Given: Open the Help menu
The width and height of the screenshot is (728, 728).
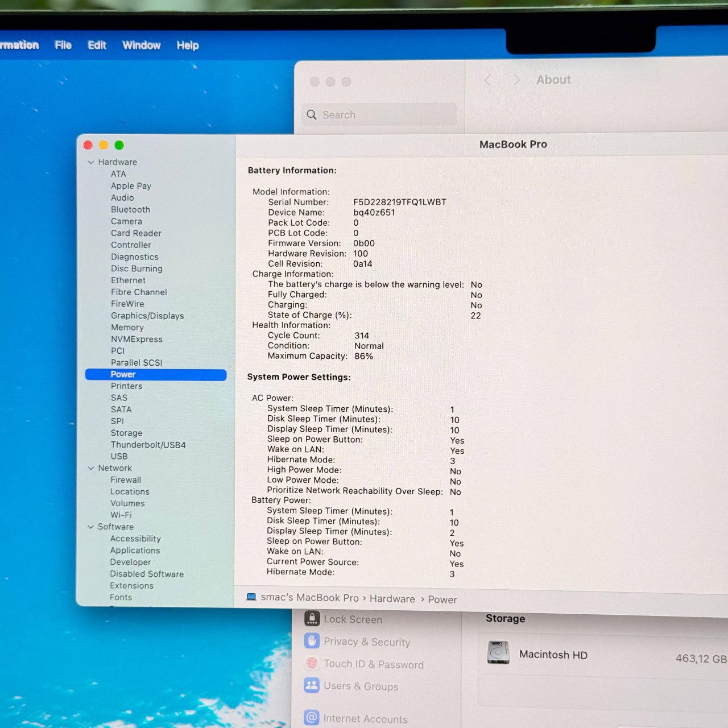Looking at the screenshot, I should point(187,45).
